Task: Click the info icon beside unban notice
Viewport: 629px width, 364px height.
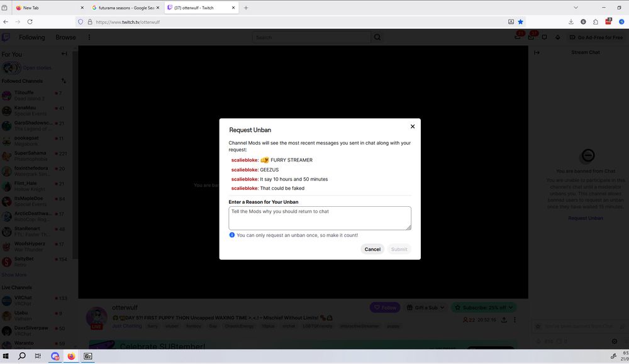Action: coord(232,235)
